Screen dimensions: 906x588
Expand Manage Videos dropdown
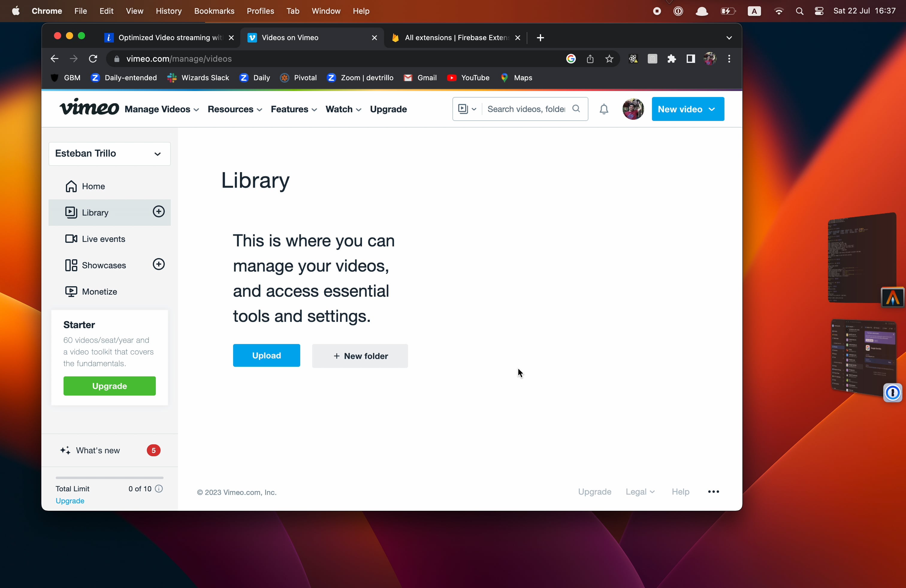(x=162, y=109)
